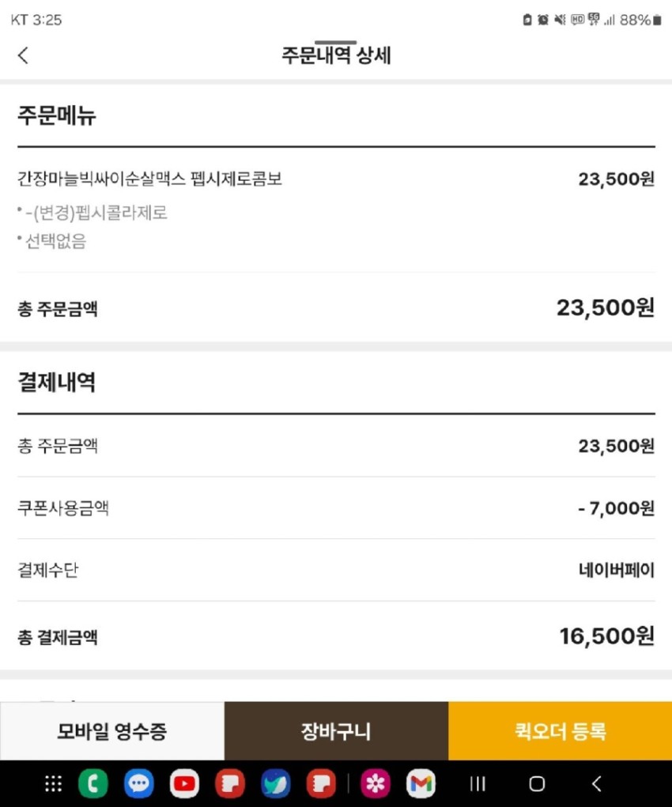Open 모바일 영수증 mobile receipt

tap(112, 731)
